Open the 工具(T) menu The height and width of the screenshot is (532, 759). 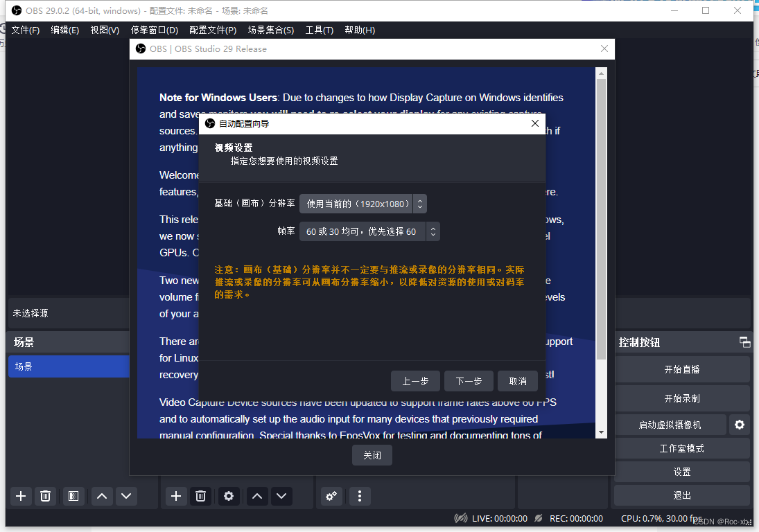click(x=320, y=30)
